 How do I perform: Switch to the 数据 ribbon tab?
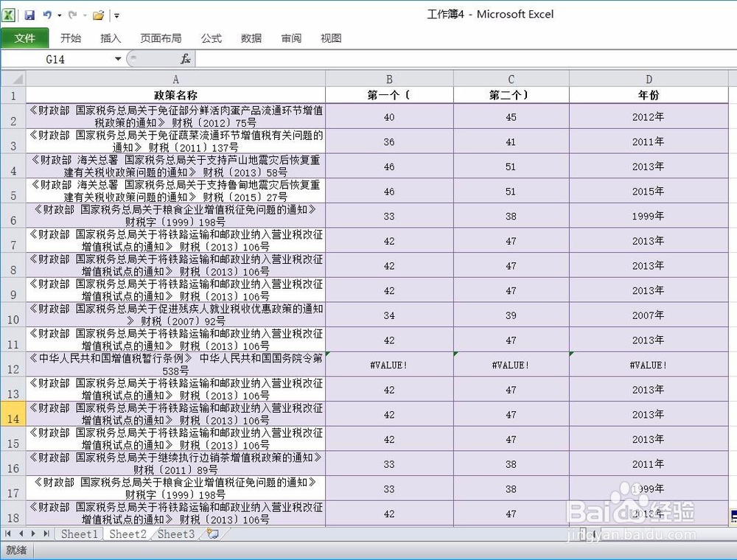(x=251, y=38)
